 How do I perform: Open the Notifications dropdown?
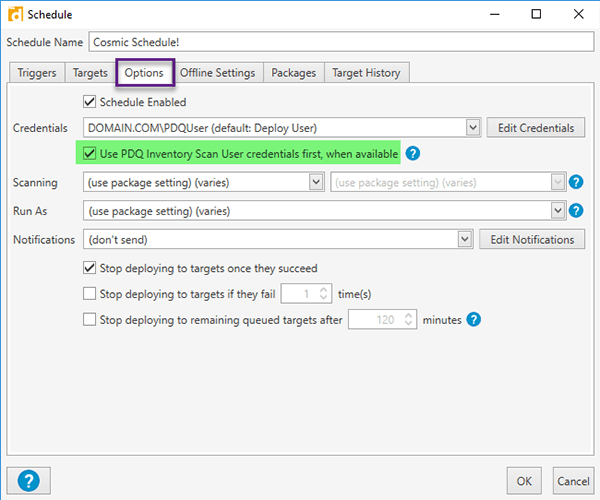464,240
